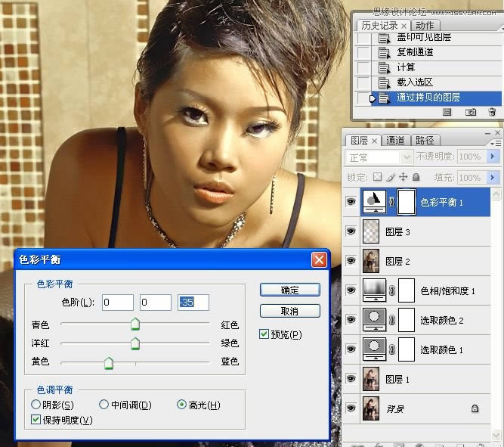Click lock transparent pixels icon

[x=378, y=177]
